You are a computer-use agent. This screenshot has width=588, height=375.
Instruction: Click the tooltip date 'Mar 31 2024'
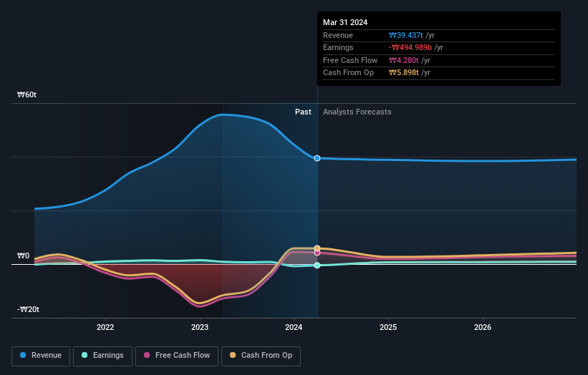tap(345, 22)
